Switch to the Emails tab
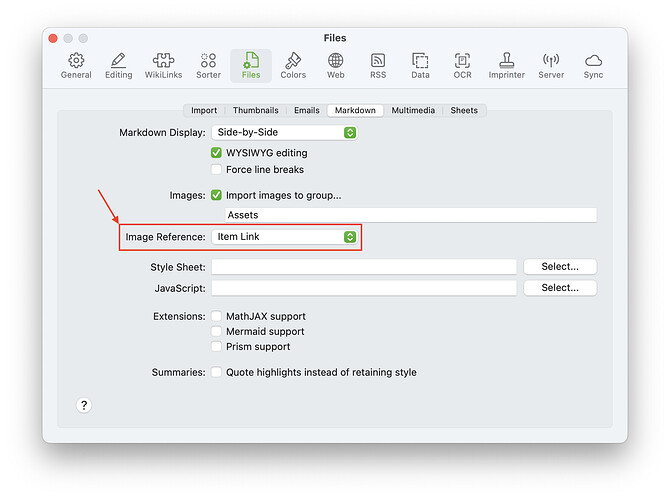This screenshot has height=499, width=670. (307, 110)
